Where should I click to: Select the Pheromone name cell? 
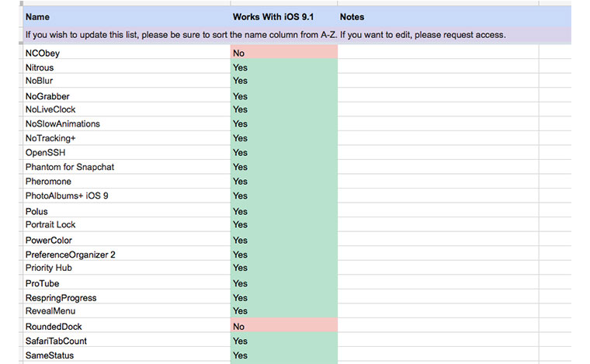127,182
